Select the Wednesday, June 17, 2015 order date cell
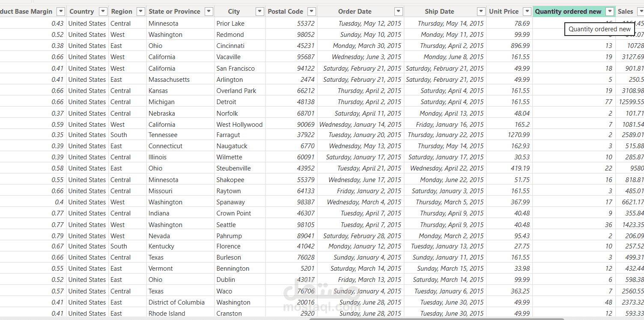 (x=364, y=180)
